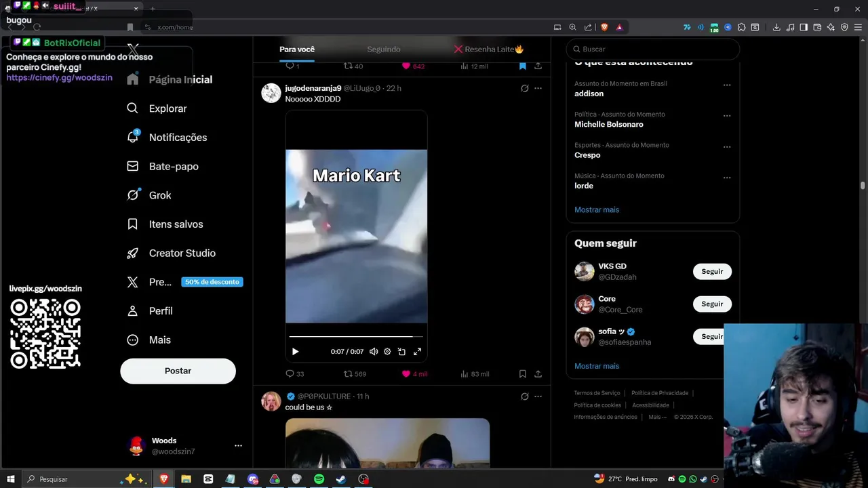The height and width of the screenshot is (488, 868).
Task: Click the Postar button
Action: tap(178, 371)
